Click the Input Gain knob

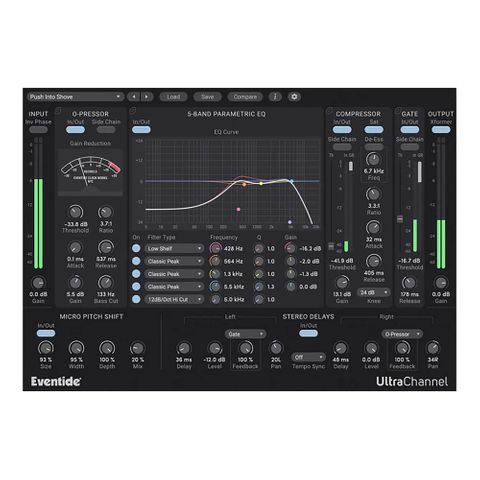(38, 283)
